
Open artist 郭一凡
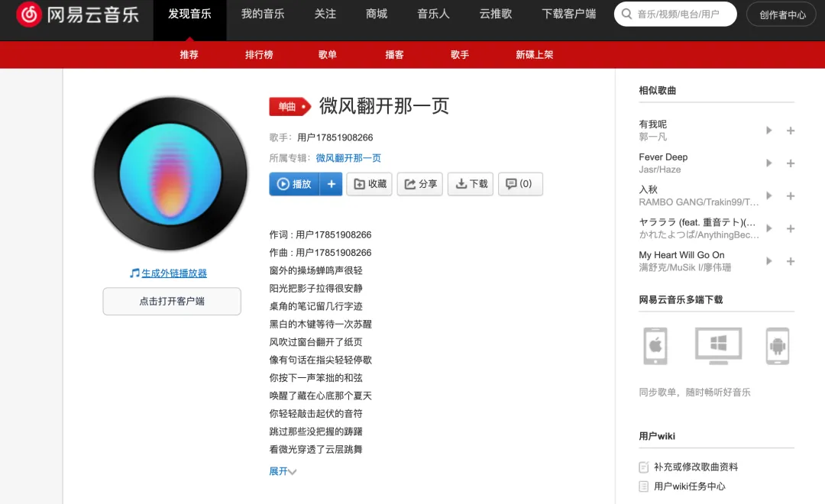(x=653, y=137)
